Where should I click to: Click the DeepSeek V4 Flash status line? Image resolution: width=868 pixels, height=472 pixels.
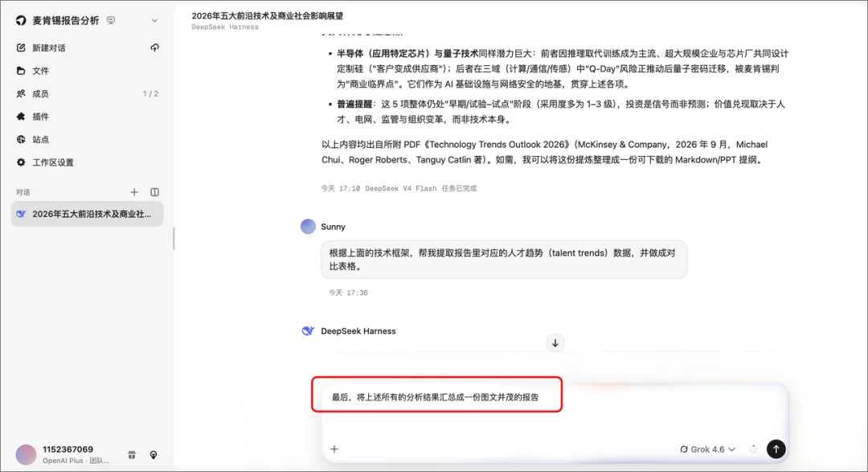pos(399,188)
